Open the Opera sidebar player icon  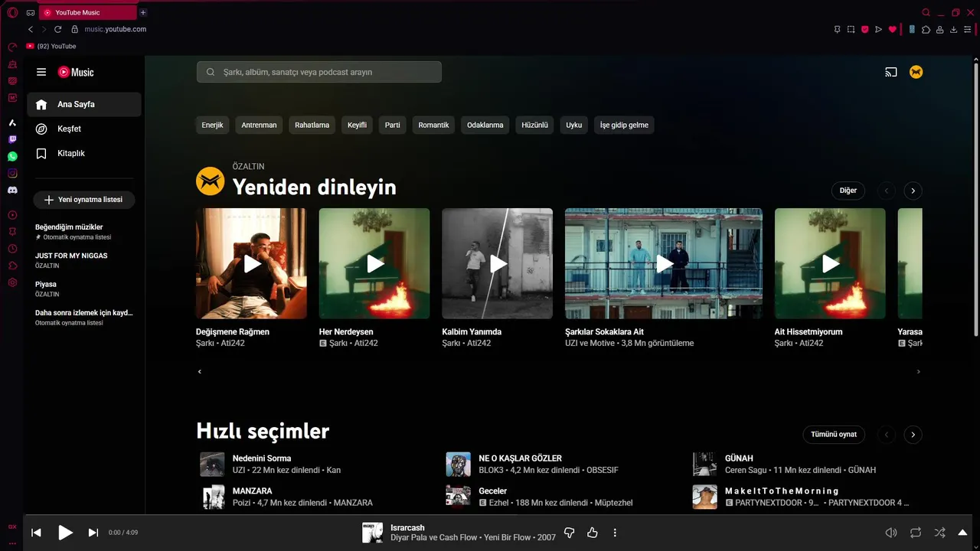click(x=12, y=215)
